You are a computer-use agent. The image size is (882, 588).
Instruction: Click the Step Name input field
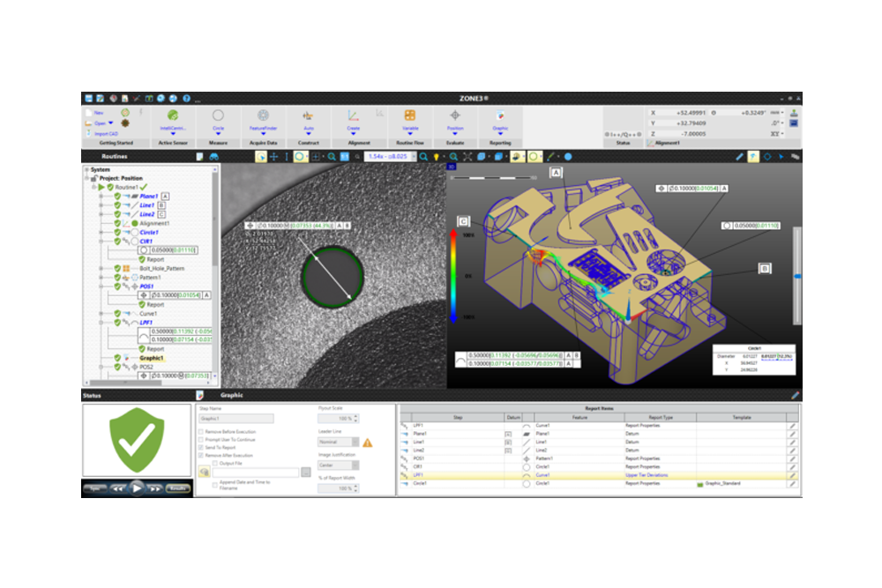tap(236, 419)
